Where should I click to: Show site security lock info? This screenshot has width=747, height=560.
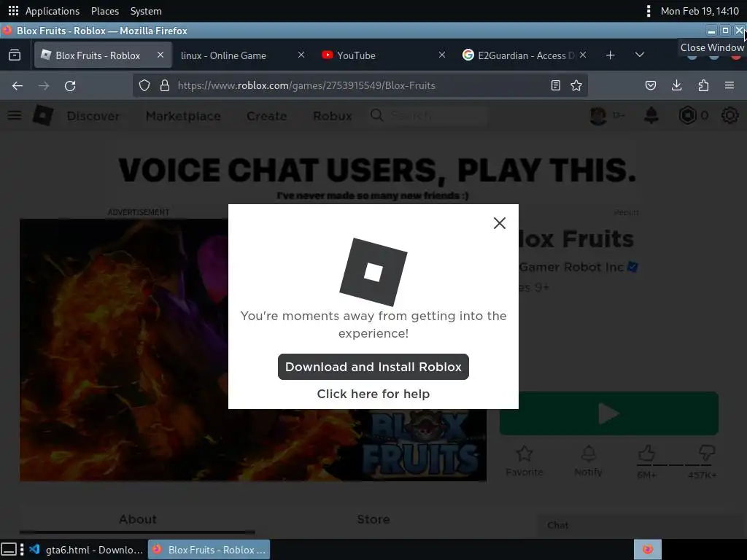coord(165,86)
